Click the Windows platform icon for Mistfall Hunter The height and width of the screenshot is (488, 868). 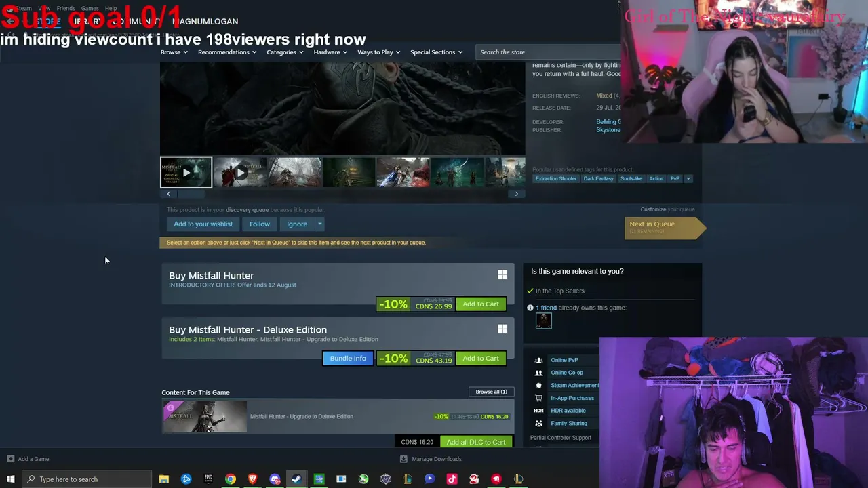pos(502,274)
